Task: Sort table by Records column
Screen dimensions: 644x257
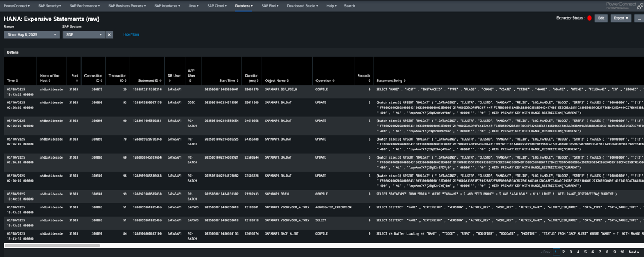Action: coord(364,78)
